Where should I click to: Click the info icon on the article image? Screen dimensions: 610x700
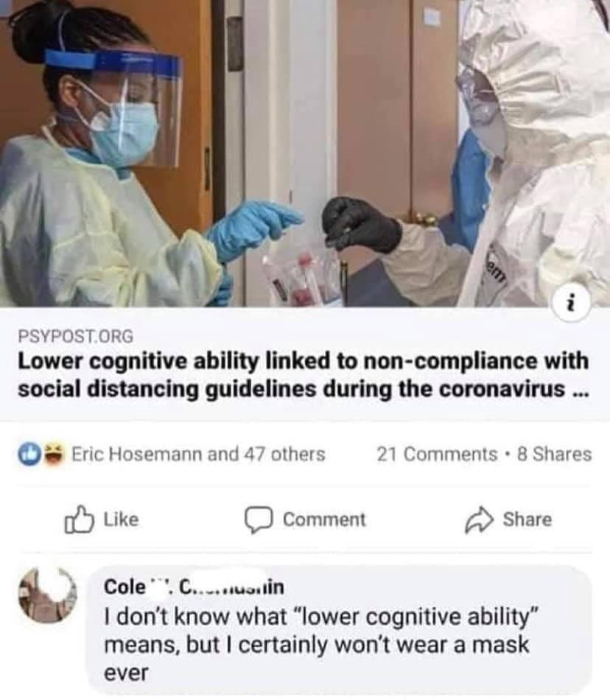tap(572, 304)
